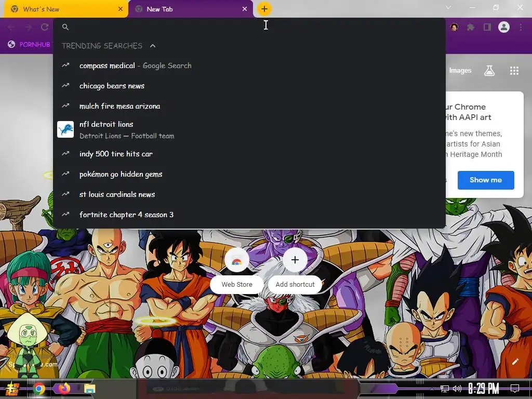Image resolution: width=532 pixels, height=399 pixels.
Task: Open the extensions puzzle icon
Action: 471,27
